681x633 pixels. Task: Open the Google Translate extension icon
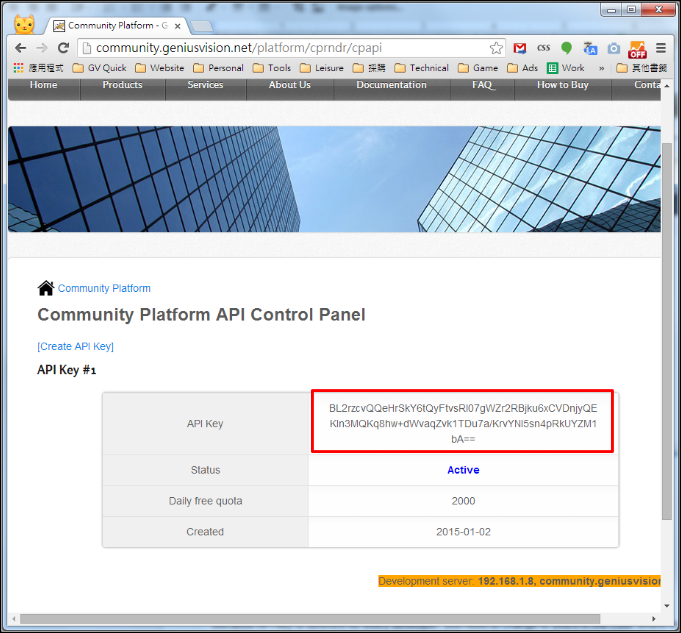pos(590,48)
